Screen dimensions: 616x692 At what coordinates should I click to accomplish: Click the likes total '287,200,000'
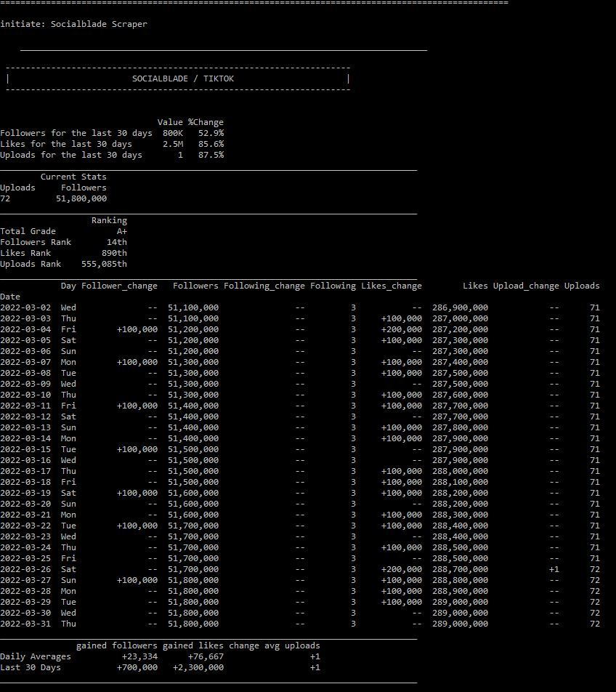click(461, 329)
